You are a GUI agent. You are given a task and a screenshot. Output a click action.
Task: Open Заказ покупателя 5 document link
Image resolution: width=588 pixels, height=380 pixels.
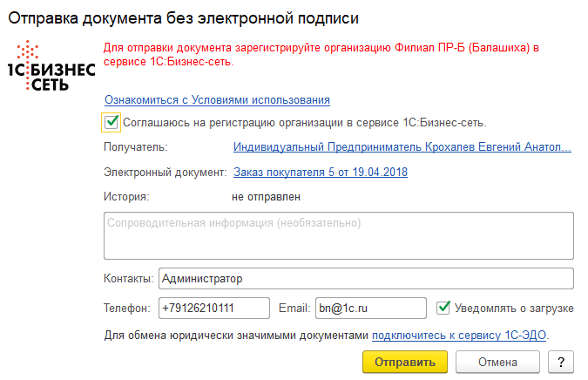[x=321, y=173]
